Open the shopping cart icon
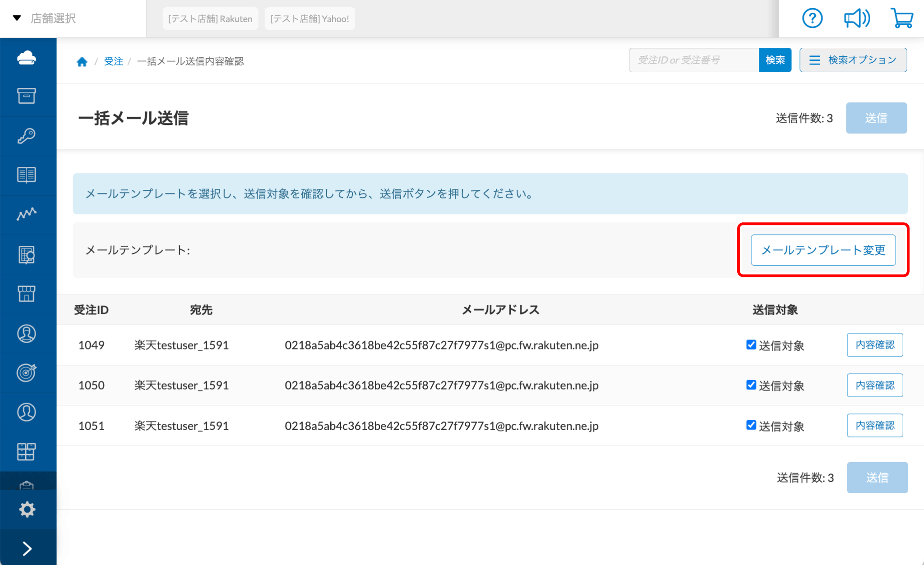The width and height of the screenshot is (924, 565). [x=901, y=18]
